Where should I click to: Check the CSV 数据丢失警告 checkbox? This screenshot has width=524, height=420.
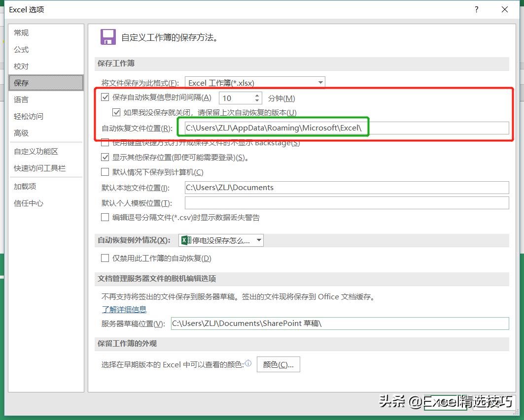click(105, 217)
